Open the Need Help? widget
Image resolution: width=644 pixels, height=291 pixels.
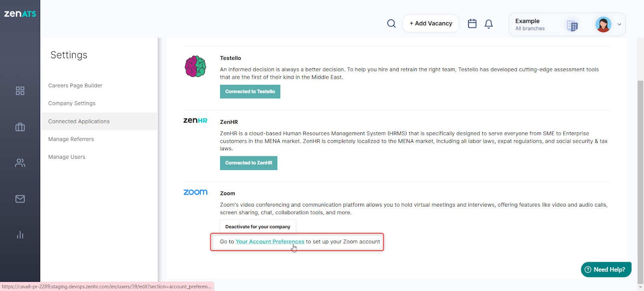point(606,269)
